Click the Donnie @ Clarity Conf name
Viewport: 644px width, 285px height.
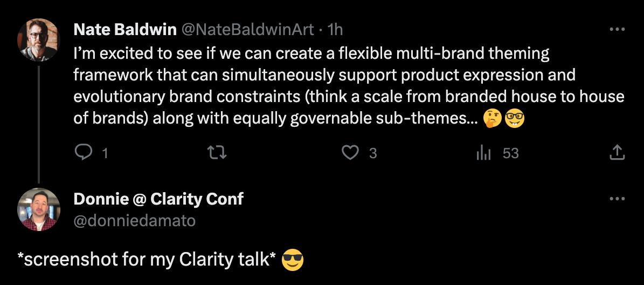pos(158,199)
